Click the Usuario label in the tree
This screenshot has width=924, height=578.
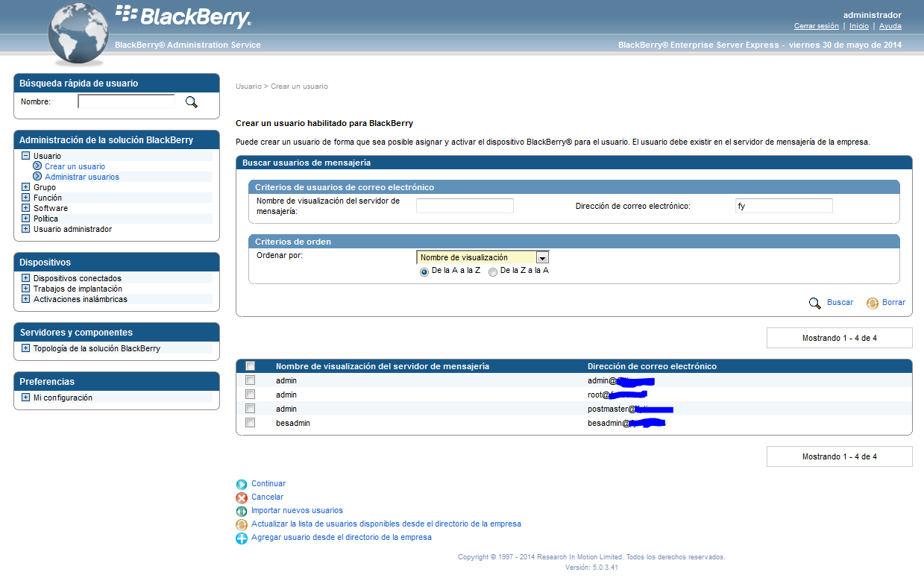47,156
